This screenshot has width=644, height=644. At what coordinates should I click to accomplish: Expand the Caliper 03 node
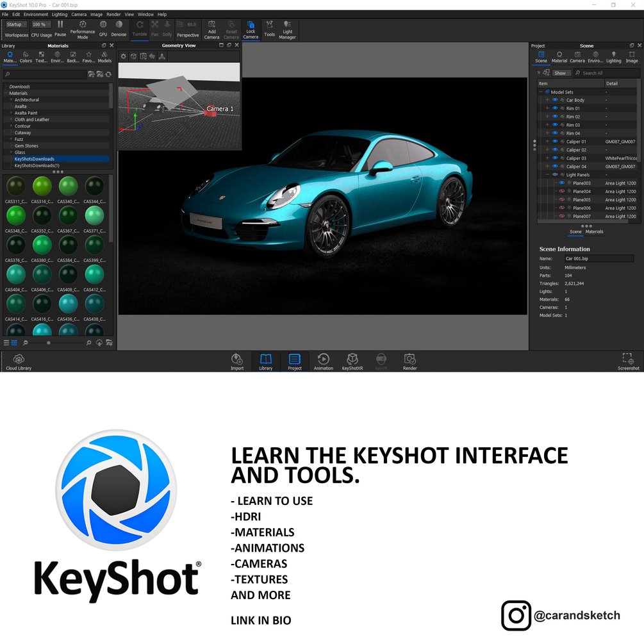pos(547,158)
